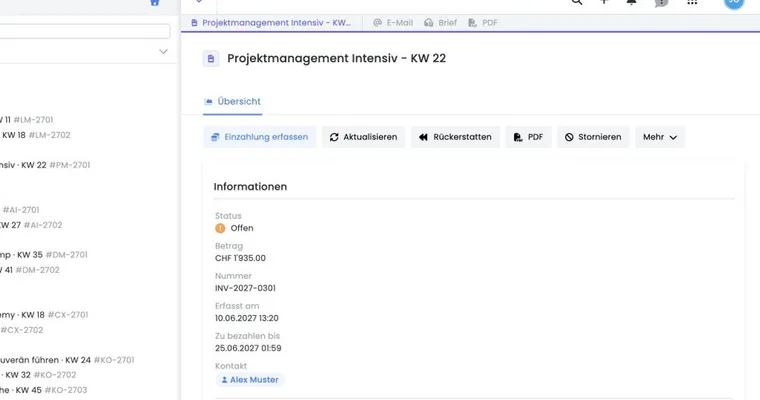
Task: Click the plus add icon in top bar
Action: (x=604, y=2)
